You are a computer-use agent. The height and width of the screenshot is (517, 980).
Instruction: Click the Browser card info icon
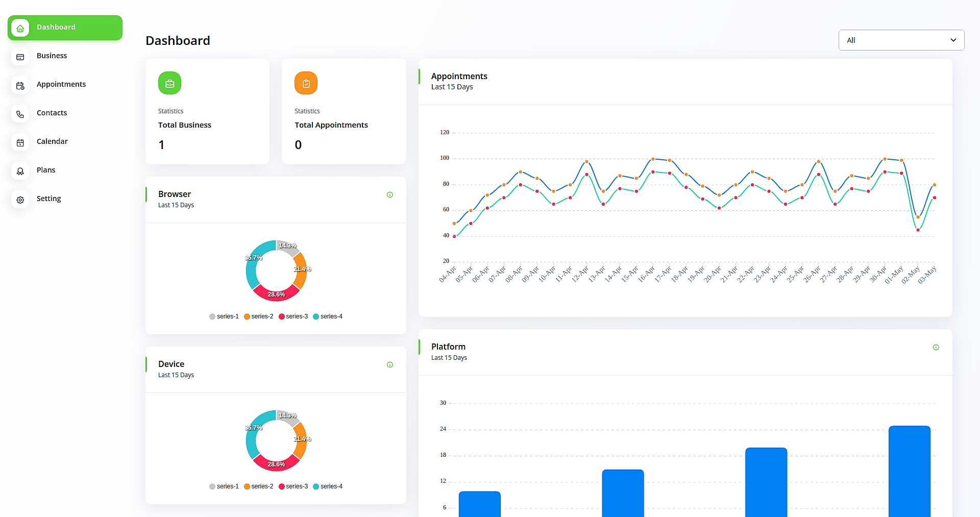(x=390, y=194)
